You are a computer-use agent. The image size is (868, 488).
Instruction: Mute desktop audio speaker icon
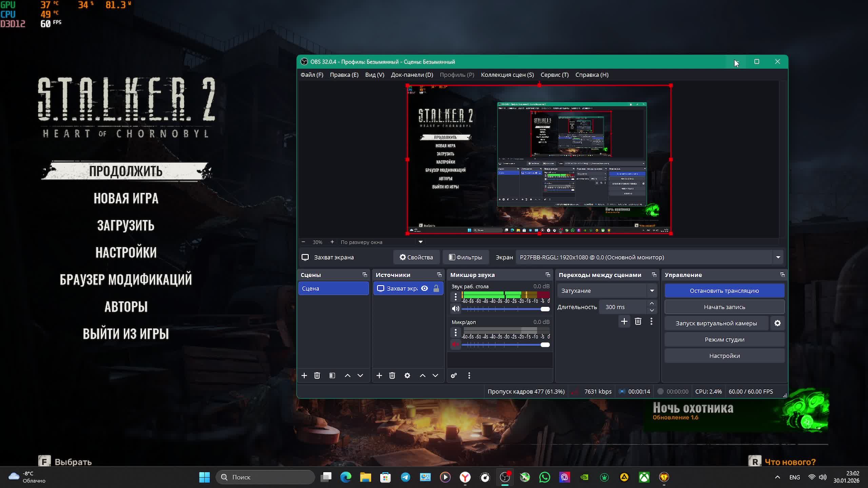click(x=455, y=309)
